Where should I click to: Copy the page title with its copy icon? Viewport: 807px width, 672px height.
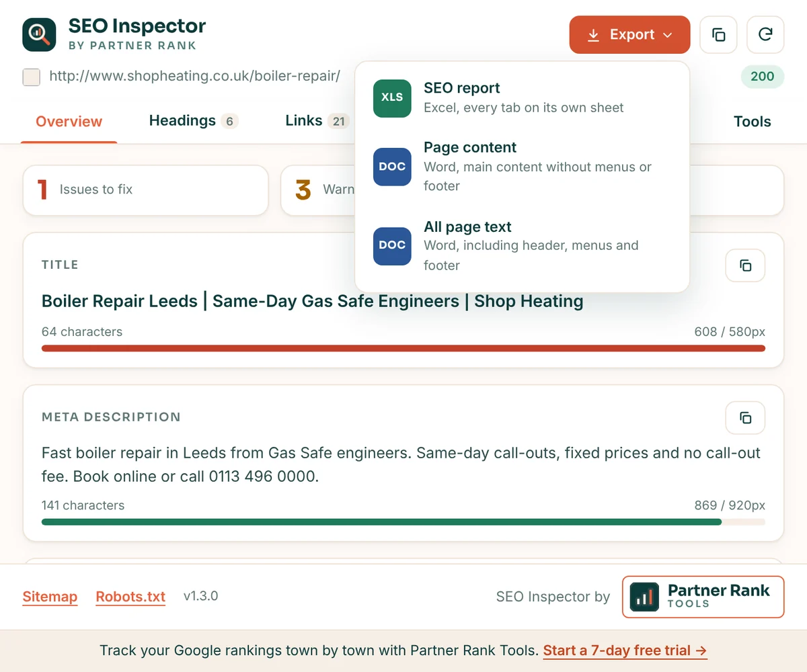point(745,265)
